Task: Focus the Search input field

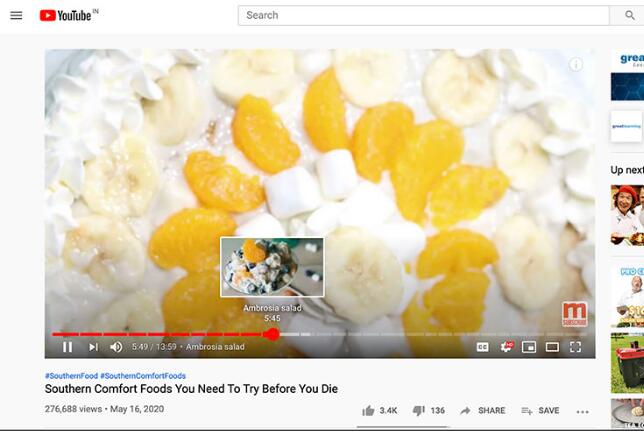Action: pos(423,16)
